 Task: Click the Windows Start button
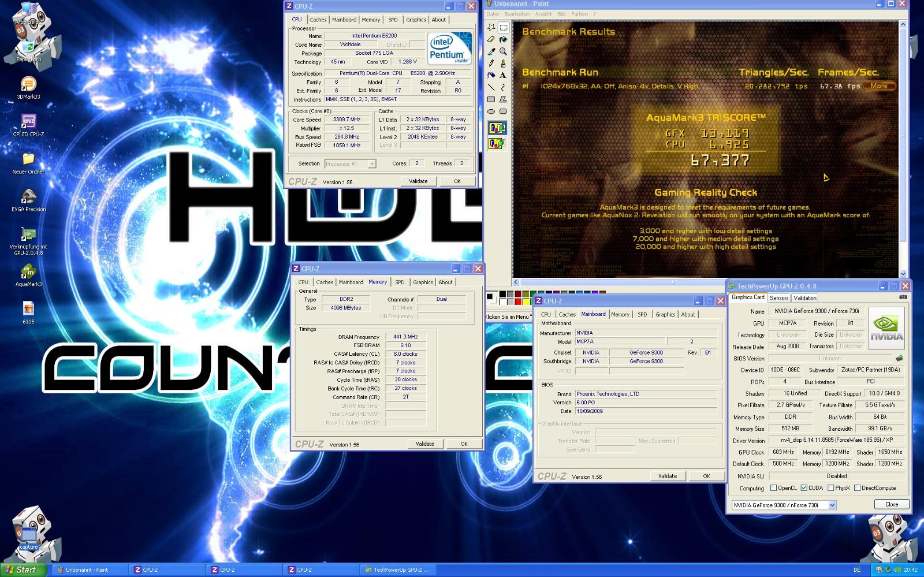click(x=23, y=569)
